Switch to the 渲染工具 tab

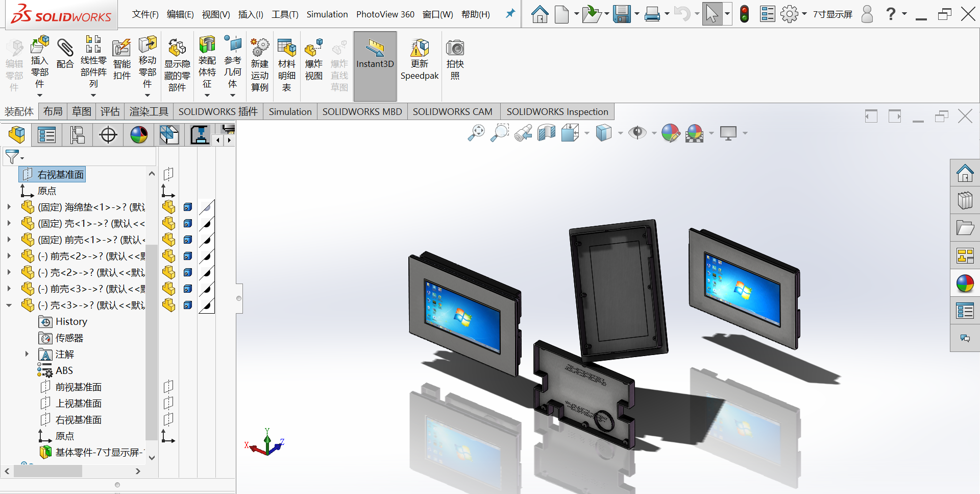(x=149, y=111)
